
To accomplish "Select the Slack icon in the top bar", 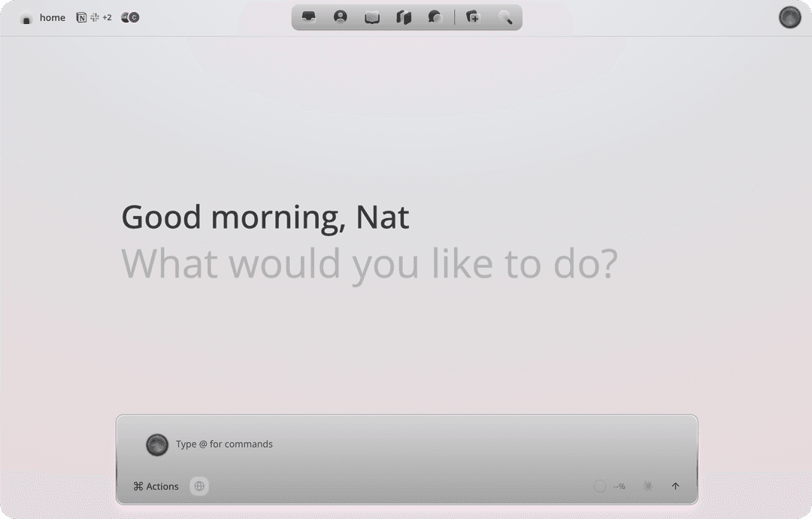I will [x=93, y=17].
